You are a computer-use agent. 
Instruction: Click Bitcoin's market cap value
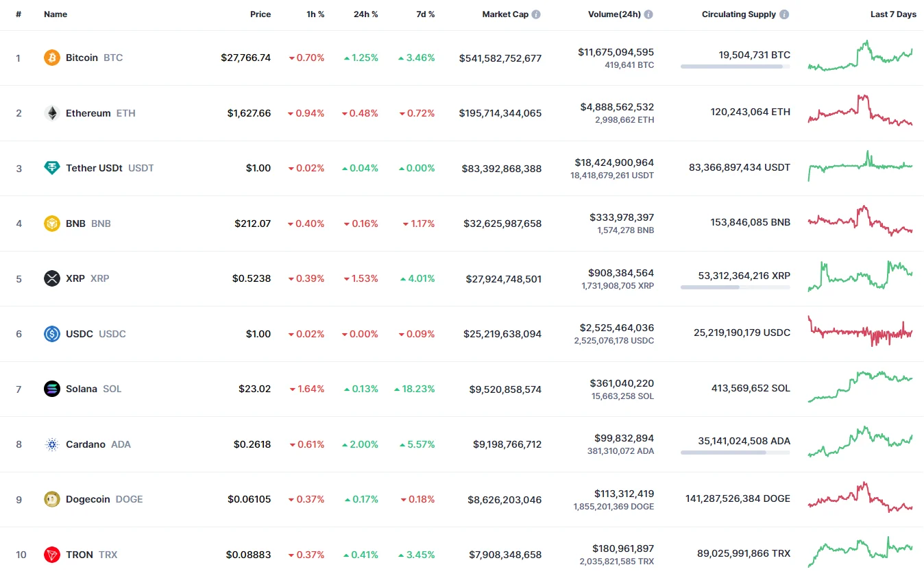click(x=500, y=58)
